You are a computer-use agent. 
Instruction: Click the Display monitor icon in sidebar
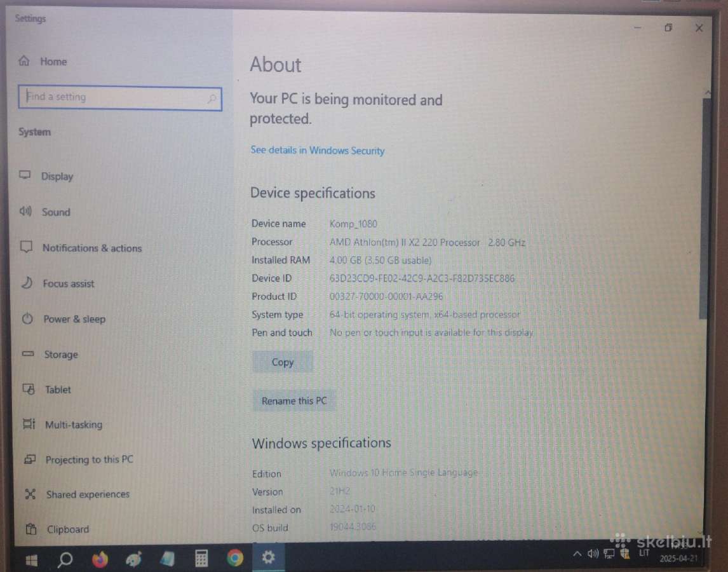click(x=25, y=175)
